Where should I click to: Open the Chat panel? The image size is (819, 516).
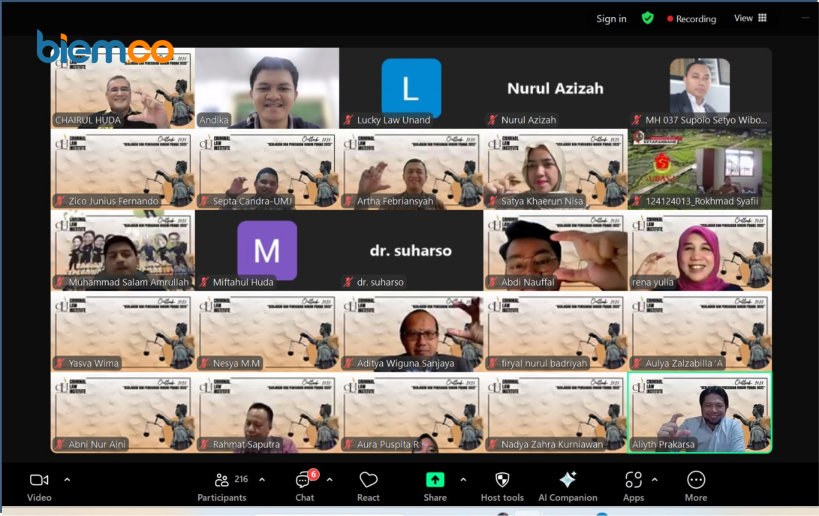(x=304, y=480)
